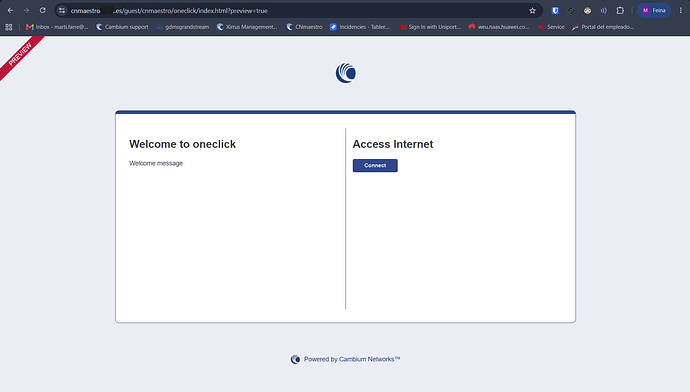Click Powered by Cambium Networks footer text
This screenshot has width=690, height=392.
[352, 359]
